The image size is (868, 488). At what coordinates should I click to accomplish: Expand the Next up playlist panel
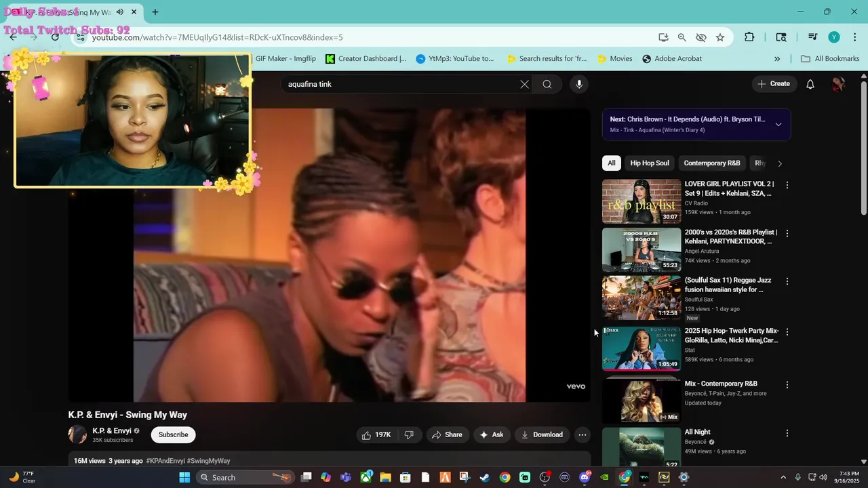778,124
